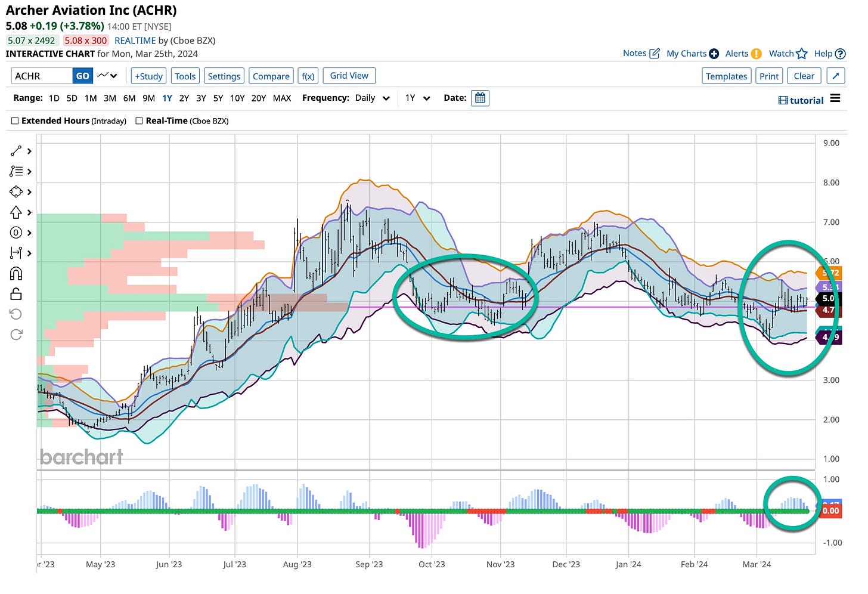868x594 pixels.
Task: Select the 20Y range
Action: [259, 98]
